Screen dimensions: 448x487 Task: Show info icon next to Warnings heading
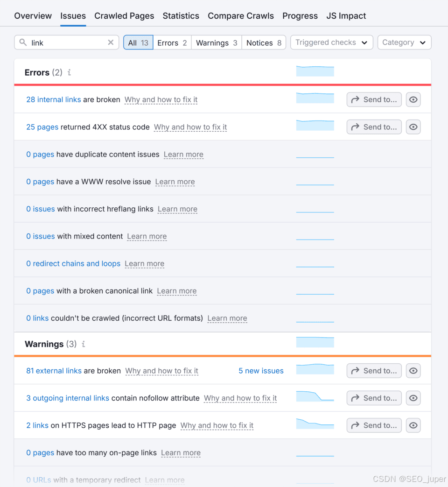83,344
